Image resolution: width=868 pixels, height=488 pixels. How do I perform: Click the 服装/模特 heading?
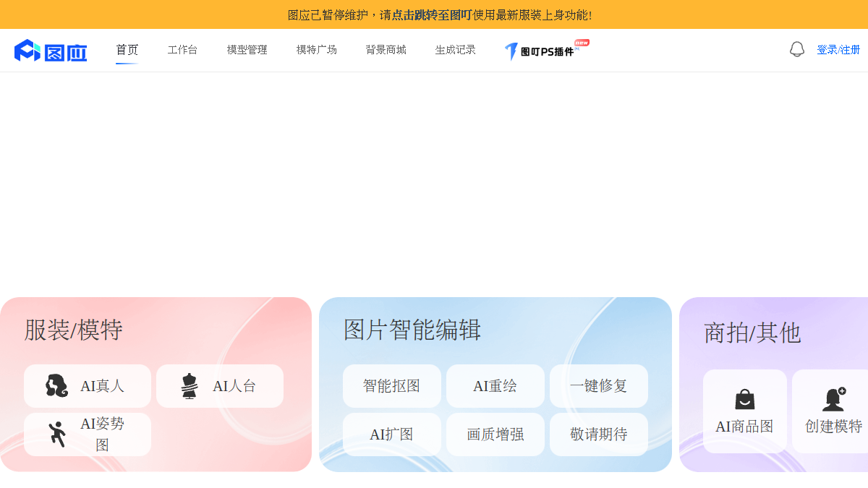(x=73, y=330)
